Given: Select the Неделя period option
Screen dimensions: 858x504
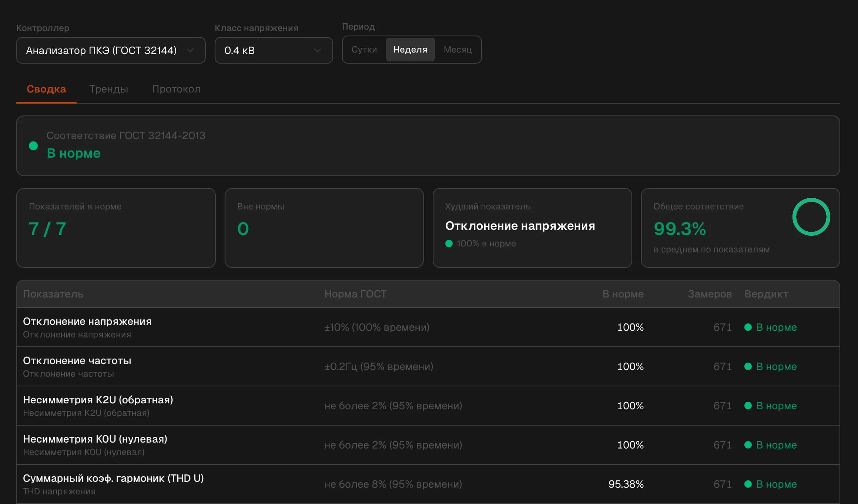Looking at the screenshot, I should pyautogui.click(x=410, y=50).
